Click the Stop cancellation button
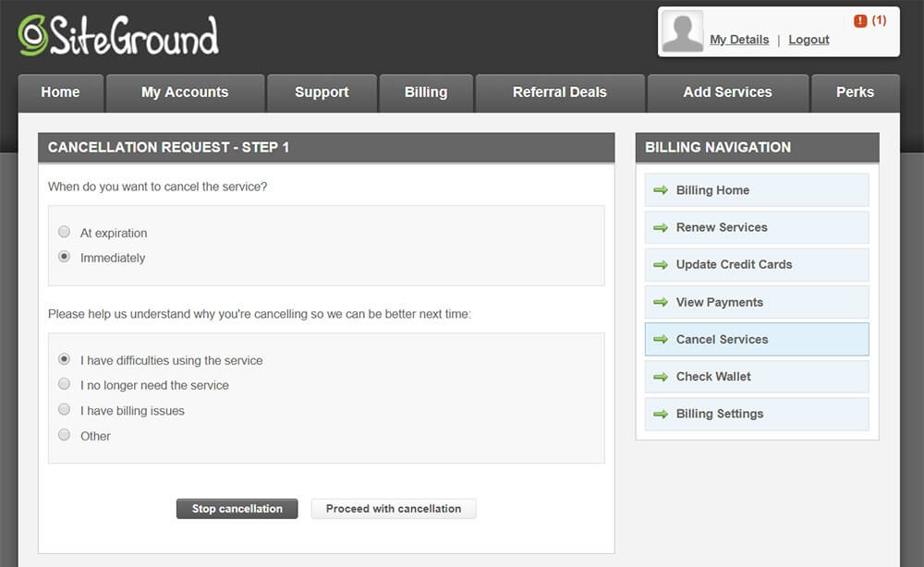 [x=237, y=509]
